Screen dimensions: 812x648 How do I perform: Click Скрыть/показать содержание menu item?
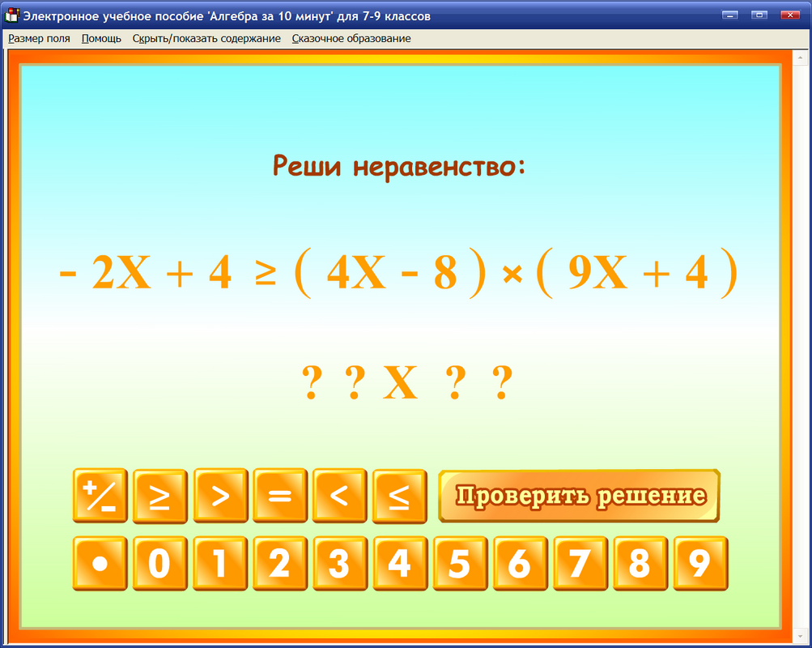pos(206,38)
